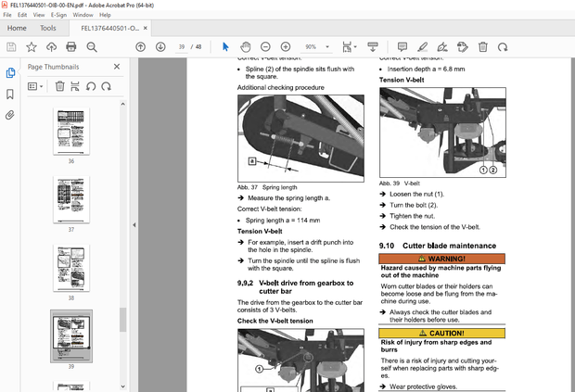Click the yellow CAUTION! banner
This screenshot has height=392, width=575.
[x=441, y=333]
